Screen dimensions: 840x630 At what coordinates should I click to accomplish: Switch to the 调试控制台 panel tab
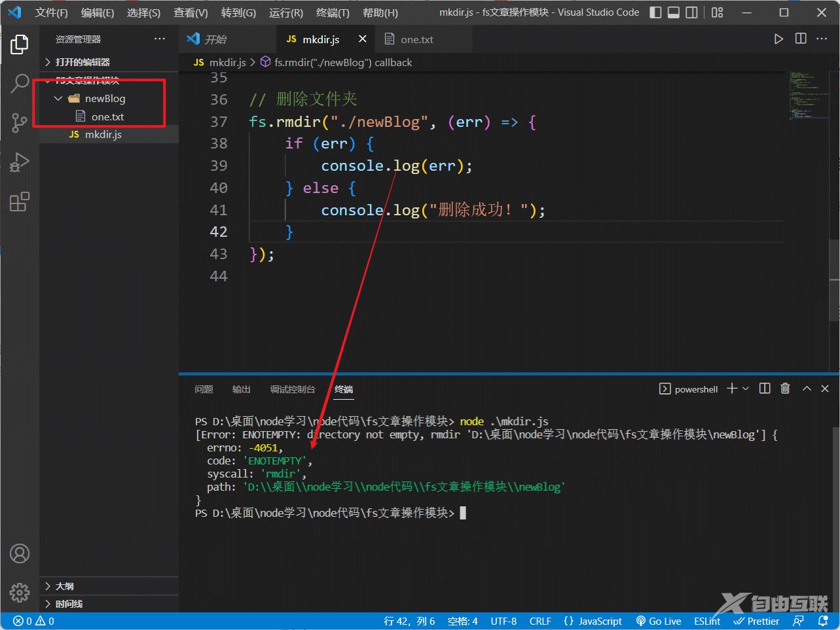coord(293,389)
